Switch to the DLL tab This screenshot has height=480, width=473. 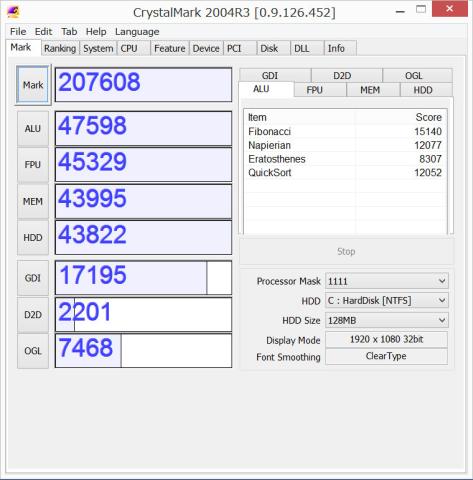307,48
